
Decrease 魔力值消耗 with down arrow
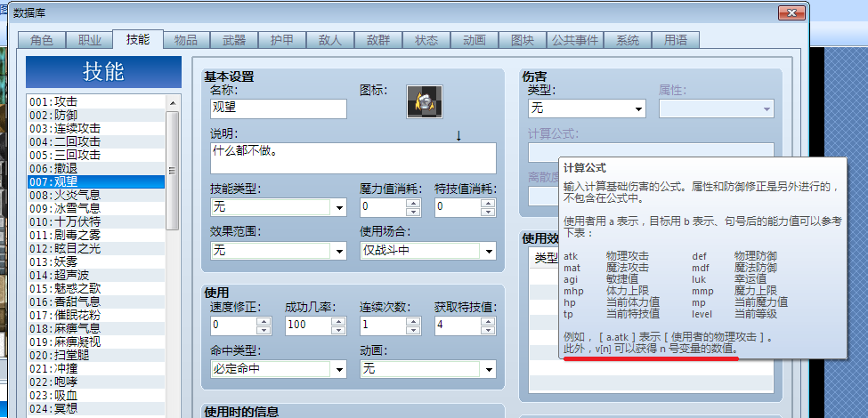[x=413, y=212]
